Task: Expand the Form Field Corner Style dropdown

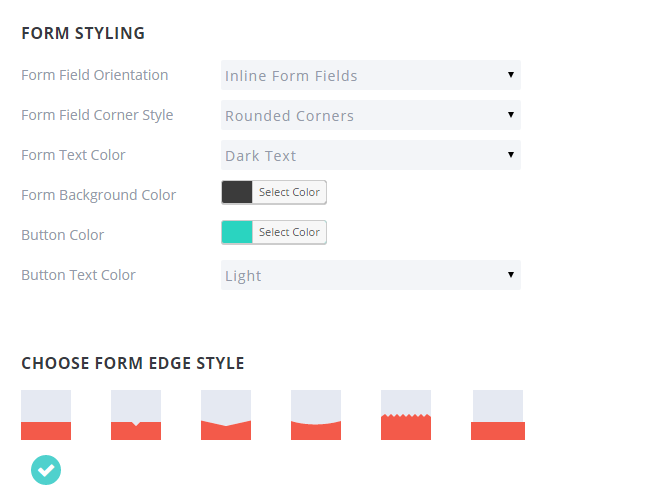Action: point(371,115)
